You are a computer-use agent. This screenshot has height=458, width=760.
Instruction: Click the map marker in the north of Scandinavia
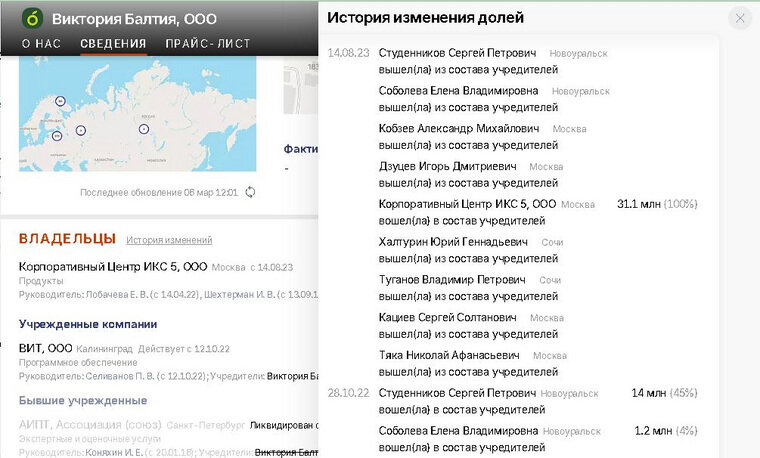(60, 101)
